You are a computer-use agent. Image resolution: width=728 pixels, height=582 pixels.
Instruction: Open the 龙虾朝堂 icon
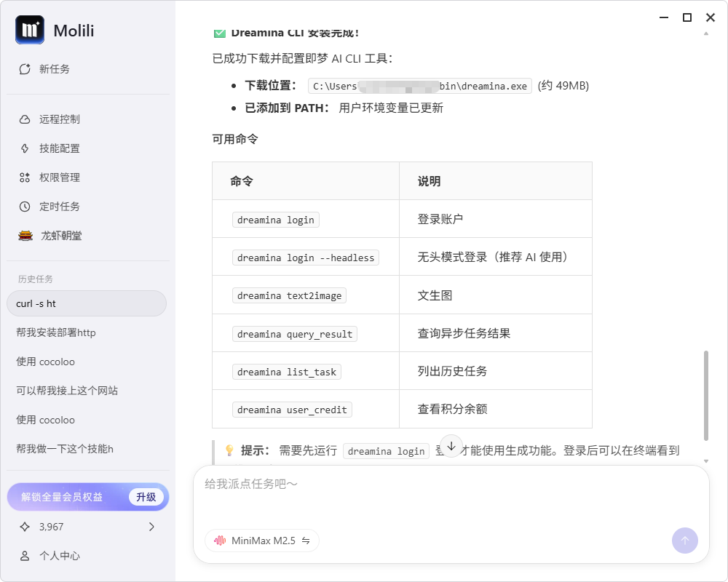(x=25, y=236)
